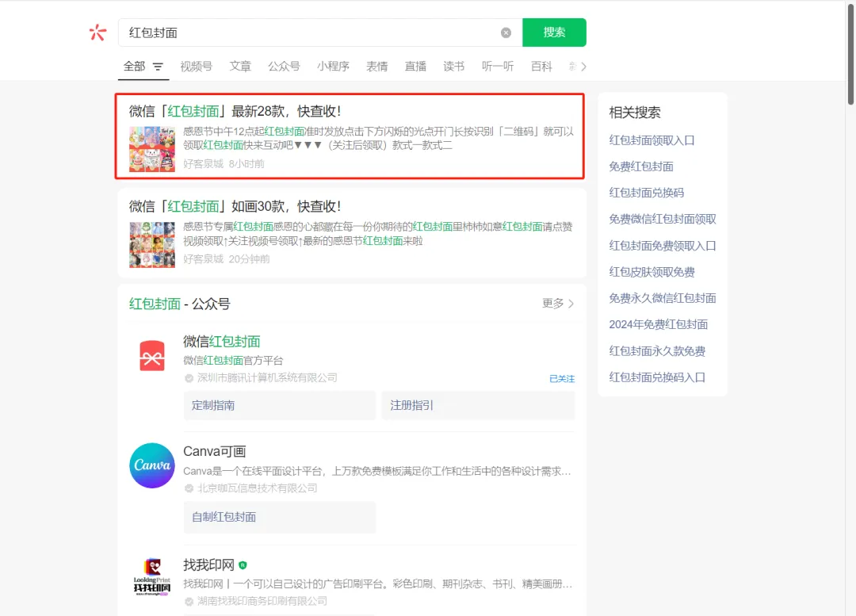Screen dimensions: 856x616
Task: Open the Canva round logo icon
Action: click(152, 465)
